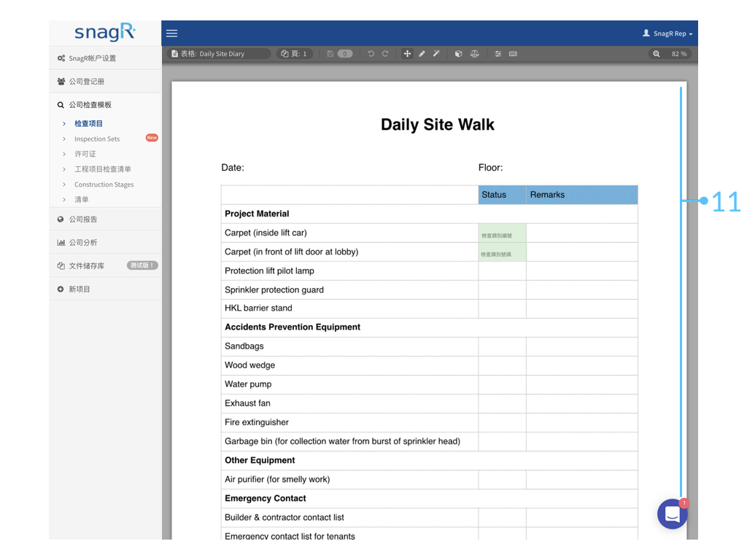Select the move tool icon
Screen dimensions: 747x560
click(407, 54)
